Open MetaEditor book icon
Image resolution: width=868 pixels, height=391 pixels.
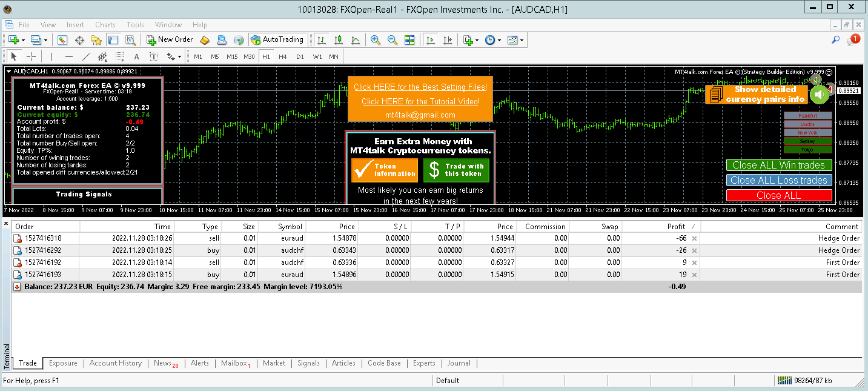coord(205,40)
